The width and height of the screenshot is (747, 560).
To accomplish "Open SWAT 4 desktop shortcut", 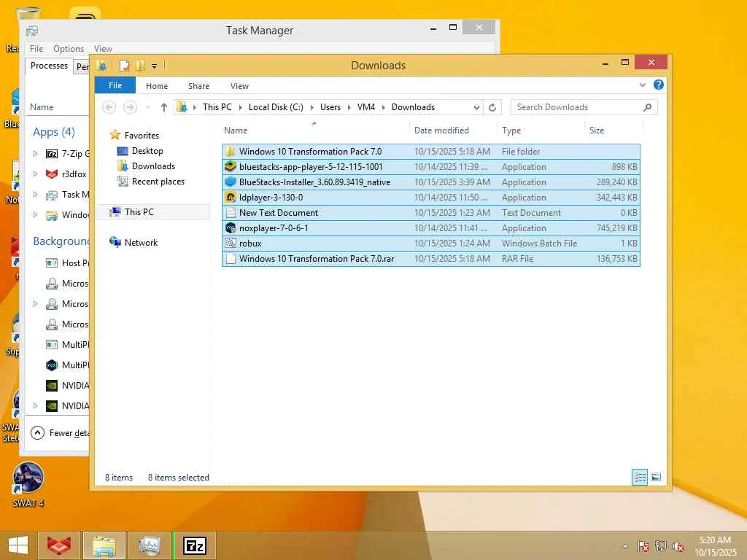I will [28, 485].
